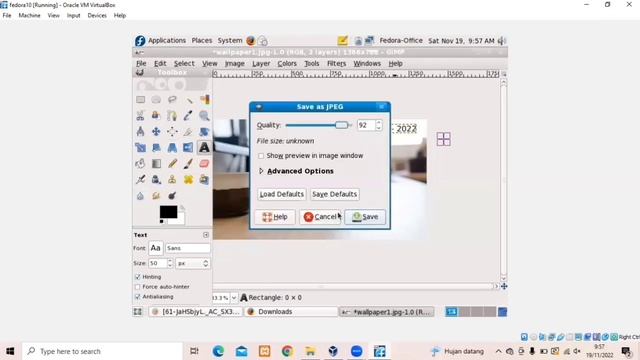
Task: Select the Rotate tool
Action: (x=204, y=131)
